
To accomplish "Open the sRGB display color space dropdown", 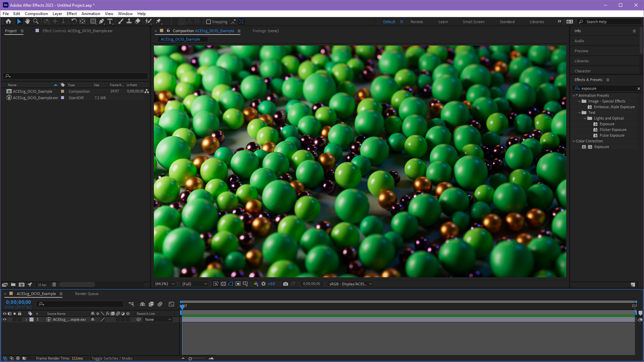I will coord(350,284).
